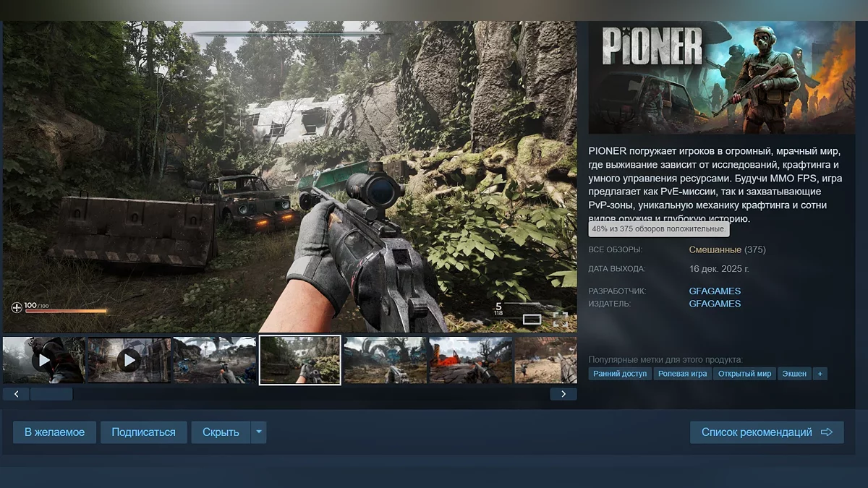
Task: Click the review count (375)
Action: coord(755,249)
